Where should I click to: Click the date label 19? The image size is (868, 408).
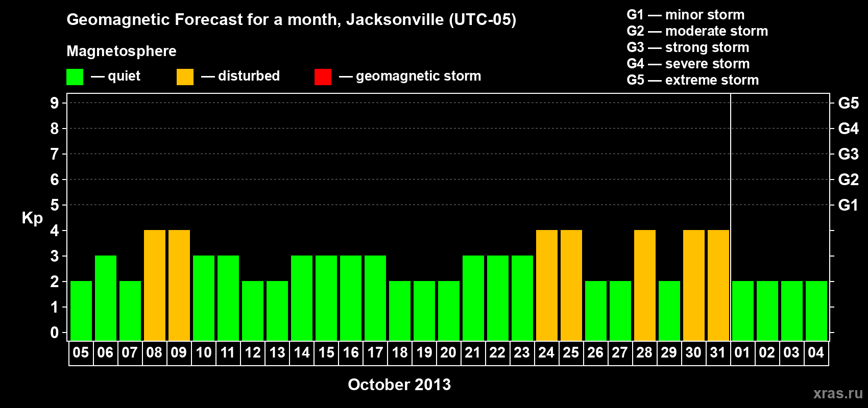pyautogui.click(x=424, y=353)
